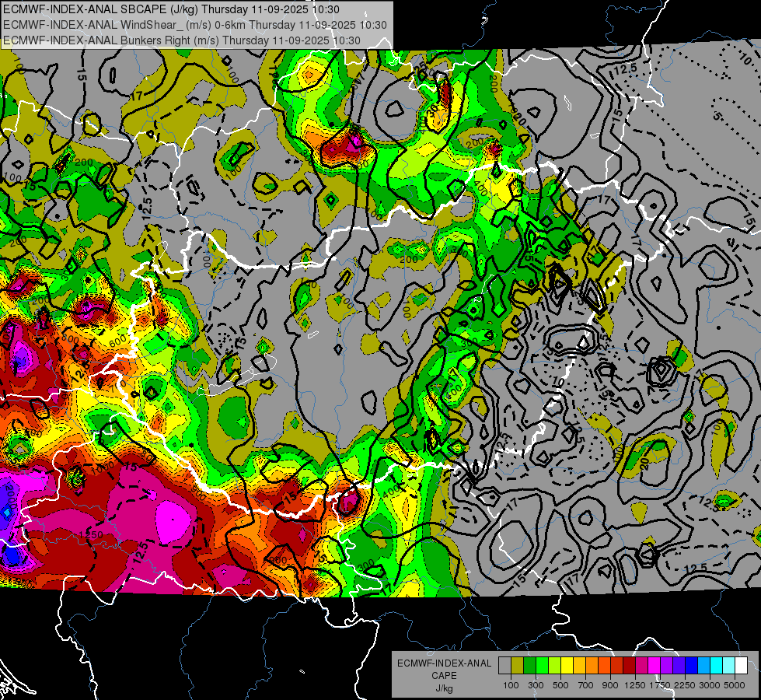This screenshot has height=700, width=761.
Task: Click the bright green legend swatch
Action: [x=543, y=666]
